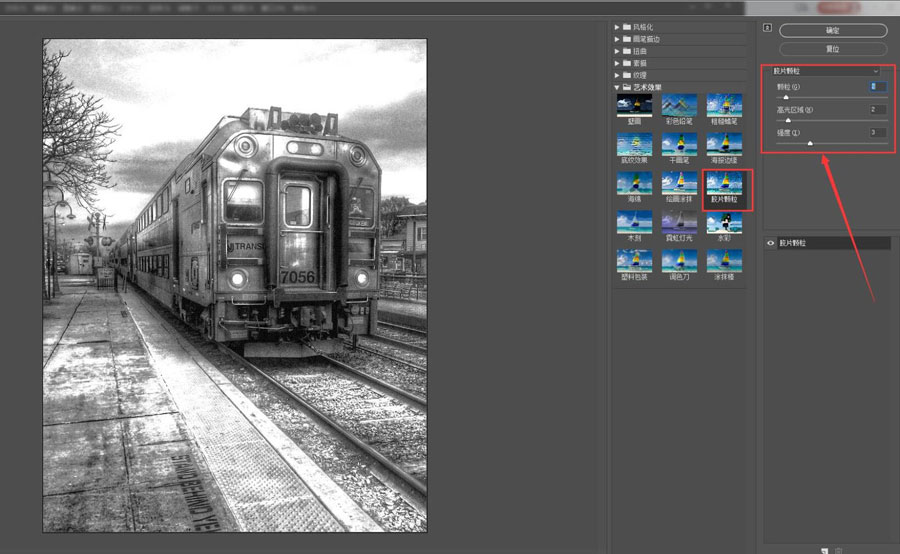The image size is (900, 554).
Task: Expand the 素描 filter folder
Action: tap(617, 63)
